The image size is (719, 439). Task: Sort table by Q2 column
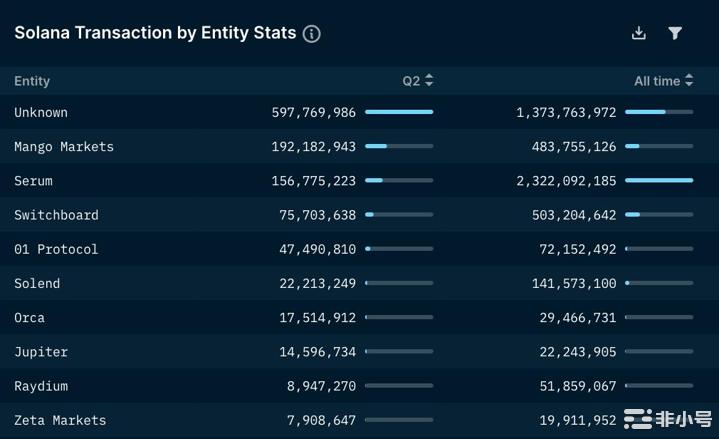418,81
